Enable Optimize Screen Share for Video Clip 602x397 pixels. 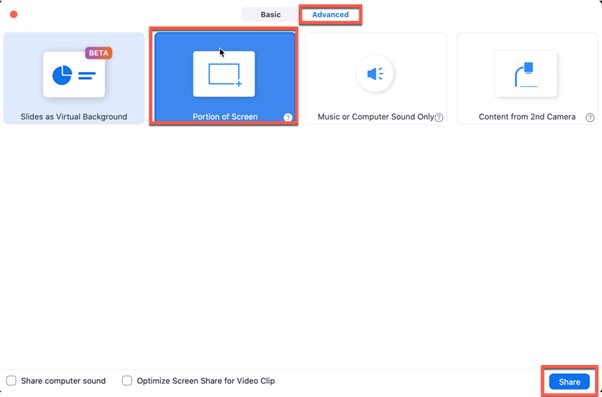(x=127, y=380)
